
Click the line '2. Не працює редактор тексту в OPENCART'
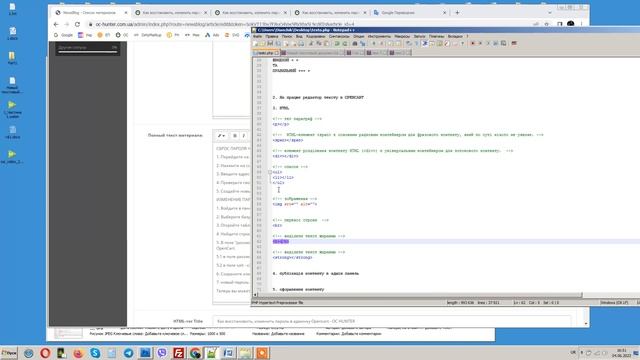pyautogui.click(x=318, y=98)
